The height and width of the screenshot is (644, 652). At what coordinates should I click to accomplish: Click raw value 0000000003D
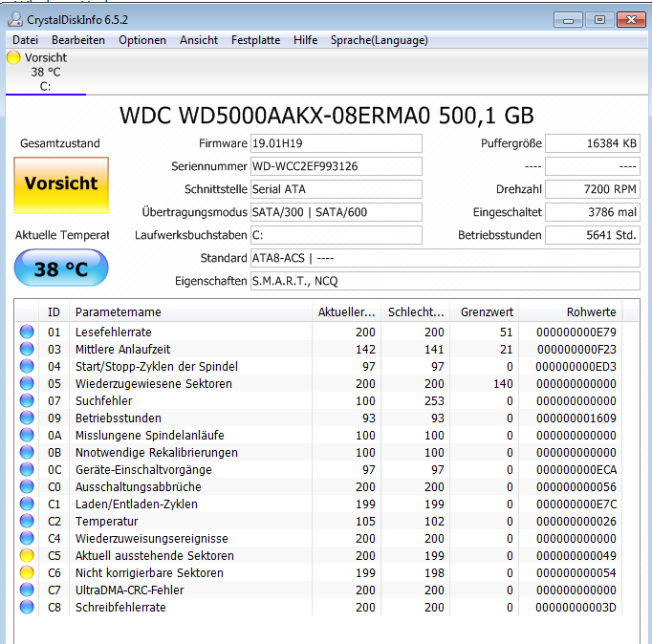coord(576,607)
